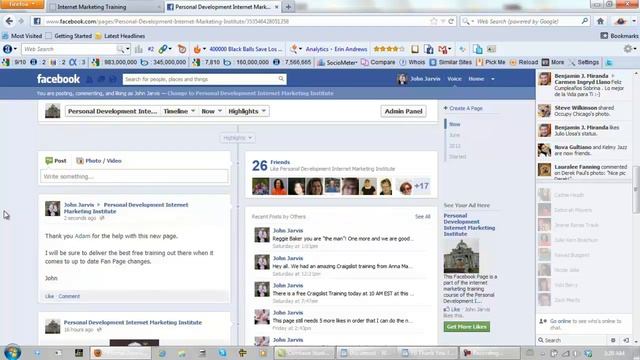640x360 pixels.
Task: Open the See Your Ad Here link
Action: coord(467,205)
